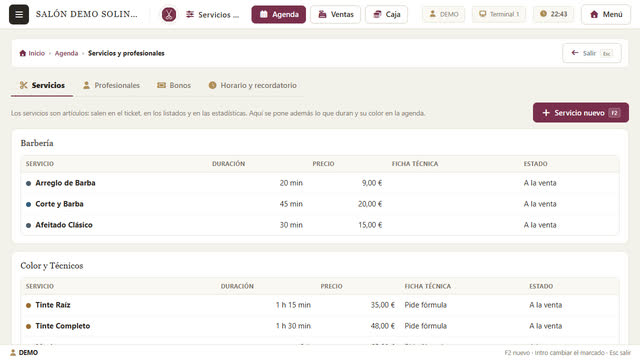Click Pide fórmula for Tinte Raíz

(x=425, y=305)
